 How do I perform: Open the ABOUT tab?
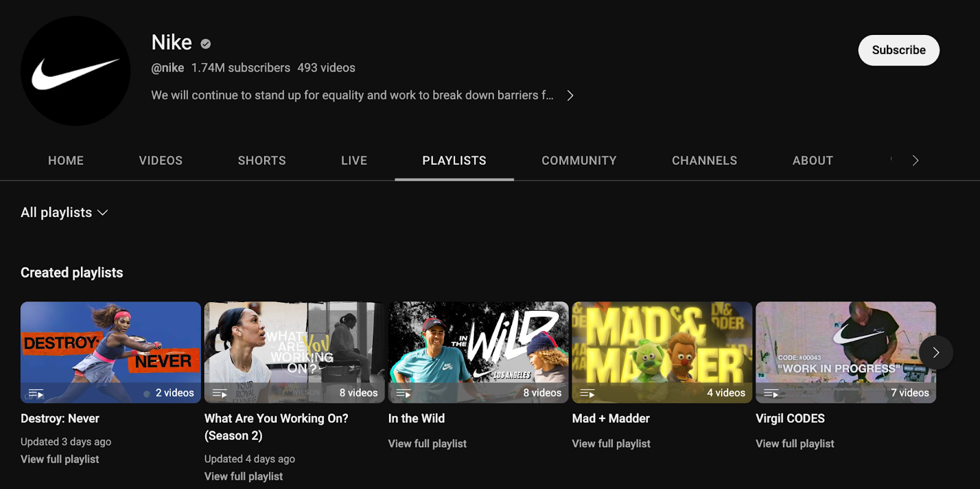[x=813, y=161]
